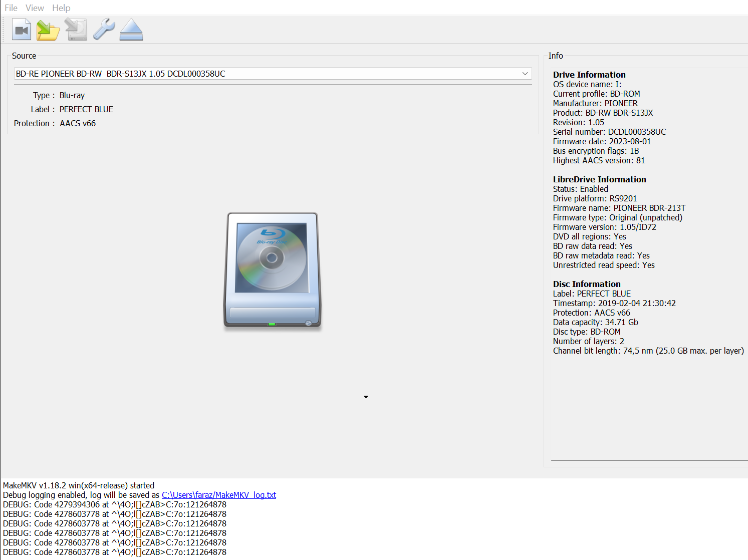
Task: Click the Backup disc toolbar icon
Action: click(x=75, y=29)
